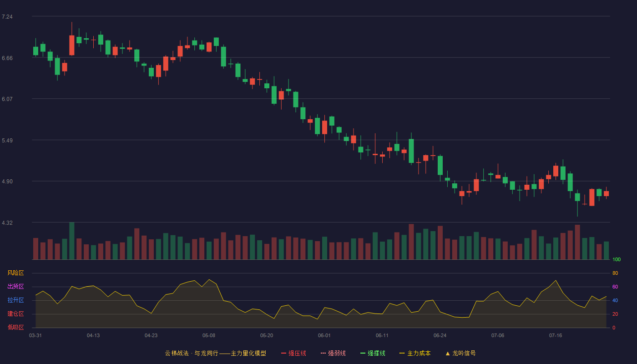Click the 03-31 date label
Screen dimensions: 637x364
[35, 335]
